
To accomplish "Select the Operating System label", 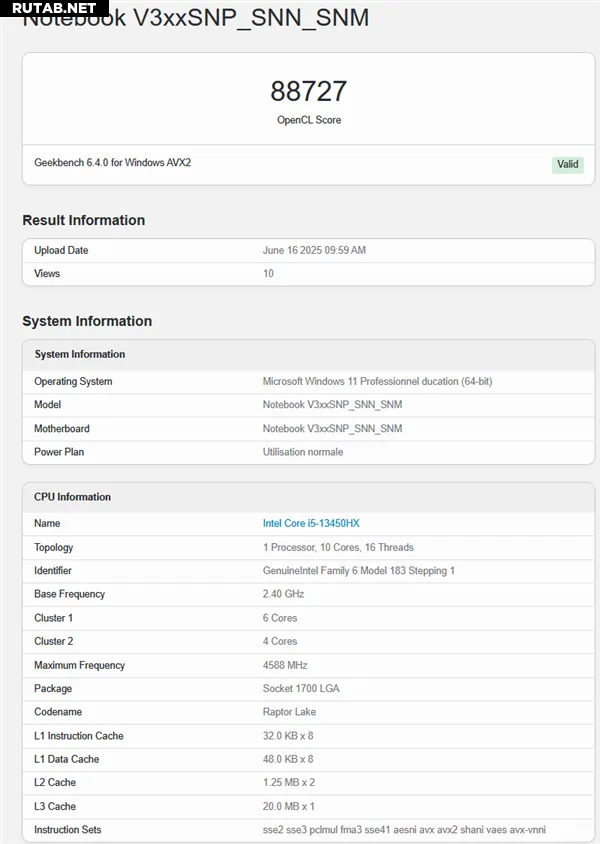I will (x=73, y=382).
